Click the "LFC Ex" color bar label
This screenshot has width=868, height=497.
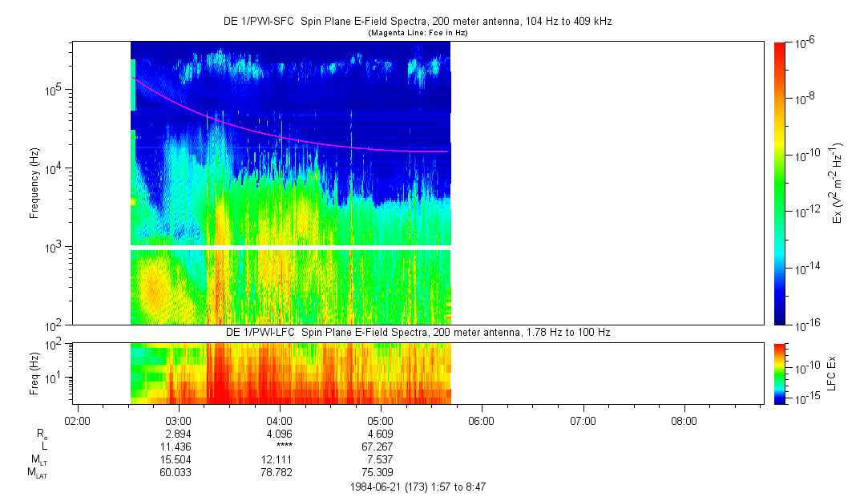click(834, 373)
